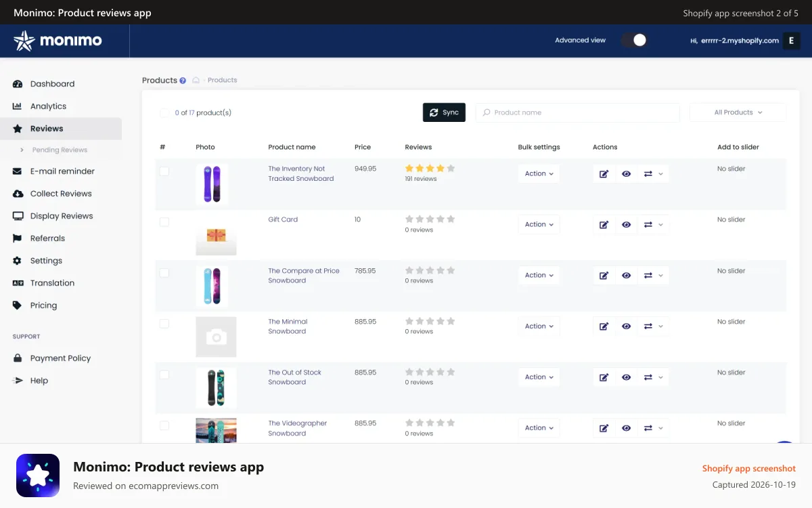The image size is (812, 508).
Task: Click the Sync button
Action: click(x=444, y=112)
